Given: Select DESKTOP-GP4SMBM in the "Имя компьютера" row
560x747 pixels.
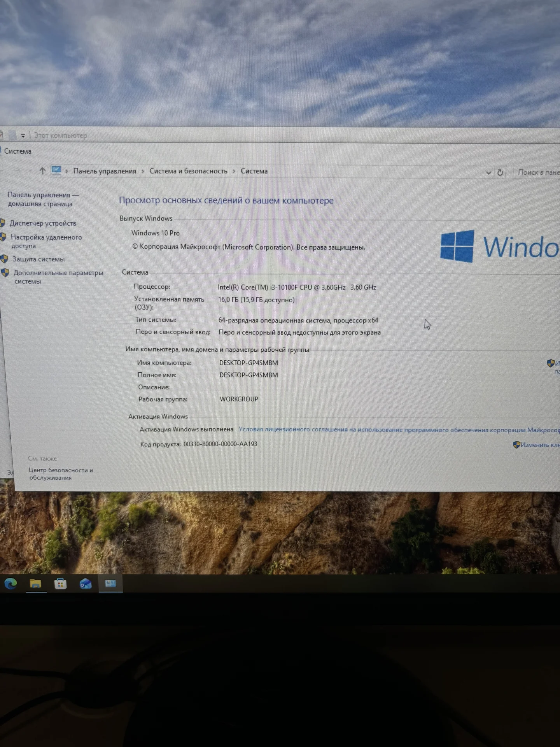Looking at the screenshot, I should pyautogui.click(x=248, y=363).
